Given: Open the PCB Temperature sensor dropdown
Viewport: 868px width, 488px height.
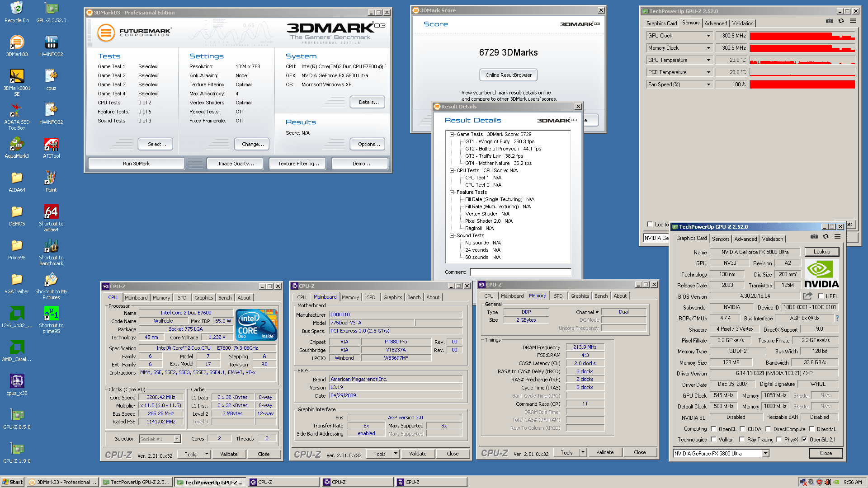Looking at the screenshot, I should [708, 72].
